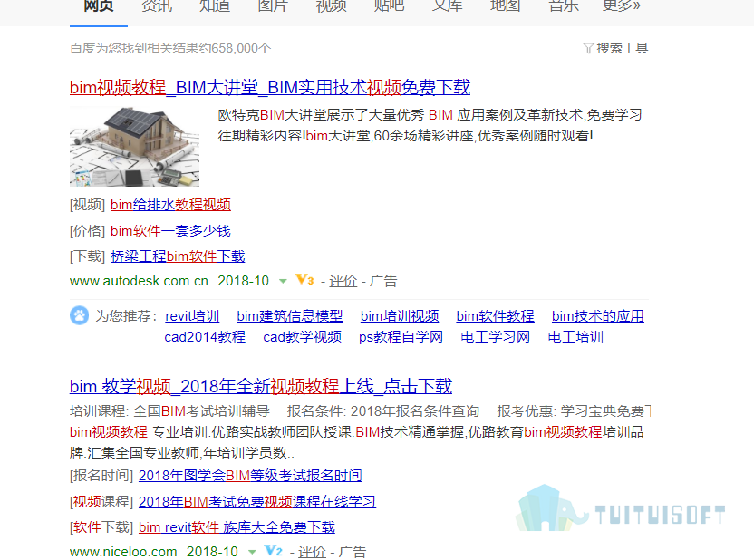The height and width of the screenshot is (560, 754).
Task: Switch to the 网页 tab
Action: pos(99,6)
